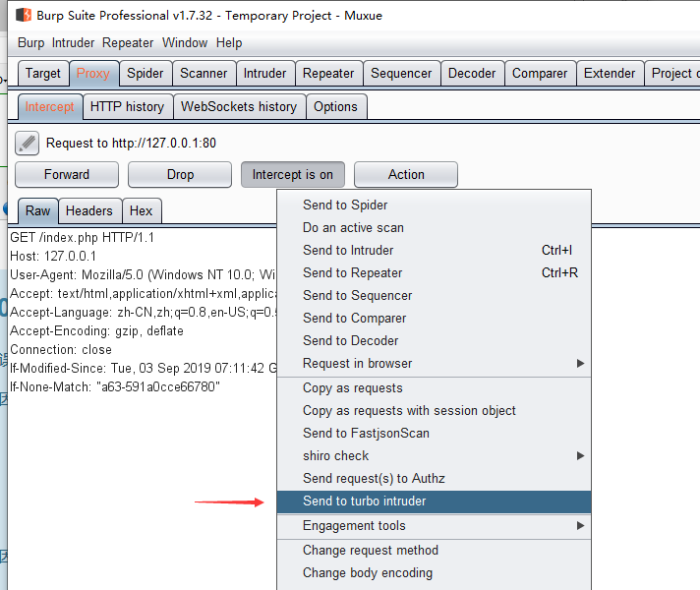The height and width of the screenshot is (590, 700).
Task: Choose Send to Spider
Action: (434, 205)
